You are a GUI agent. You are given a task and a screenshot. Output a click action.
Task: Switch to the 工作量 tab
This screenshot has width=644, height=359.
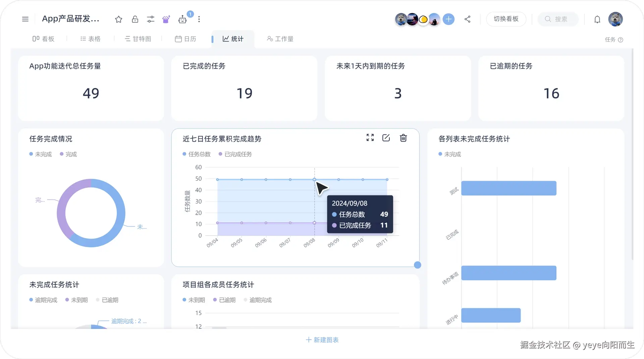[280, 39]
